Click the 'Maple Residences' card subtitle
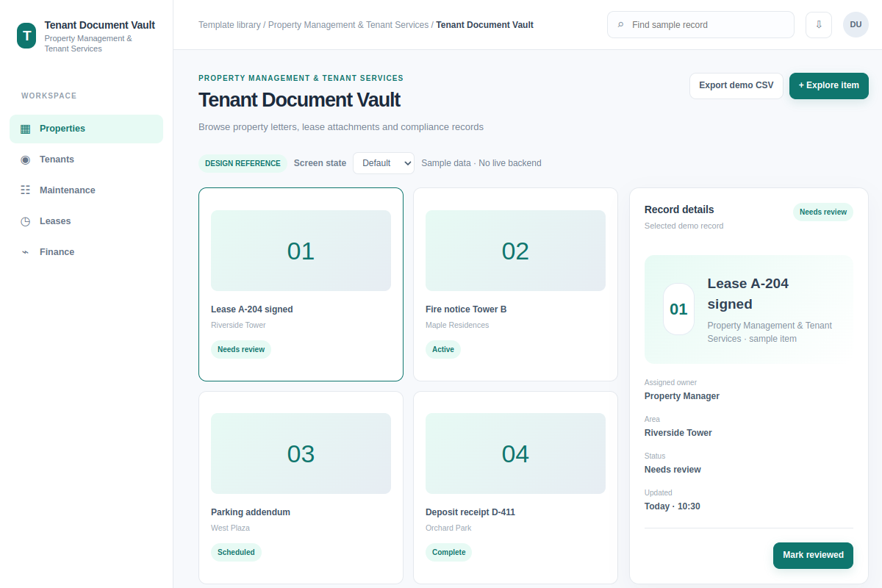This screenshot has height=588, width=882. click(x=457, y=325)
